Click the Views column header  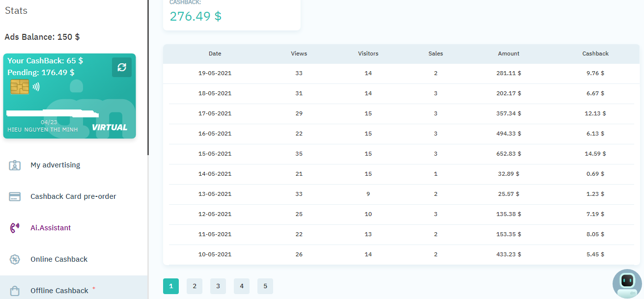pos(299,54)
